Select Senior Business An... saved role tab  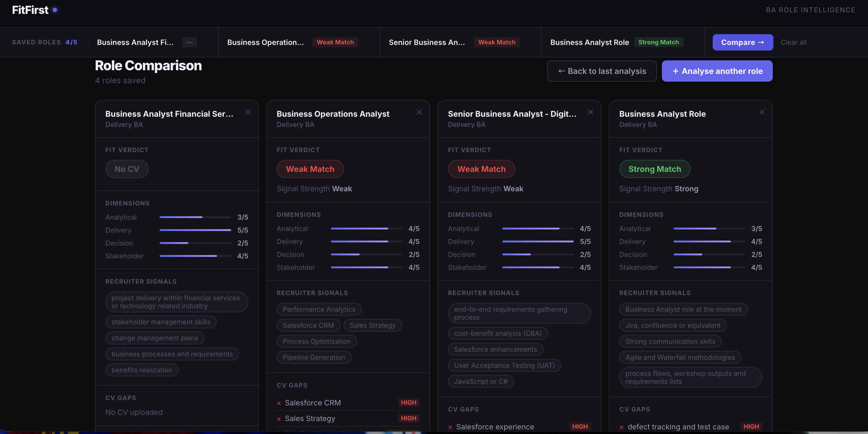point(426,43)
